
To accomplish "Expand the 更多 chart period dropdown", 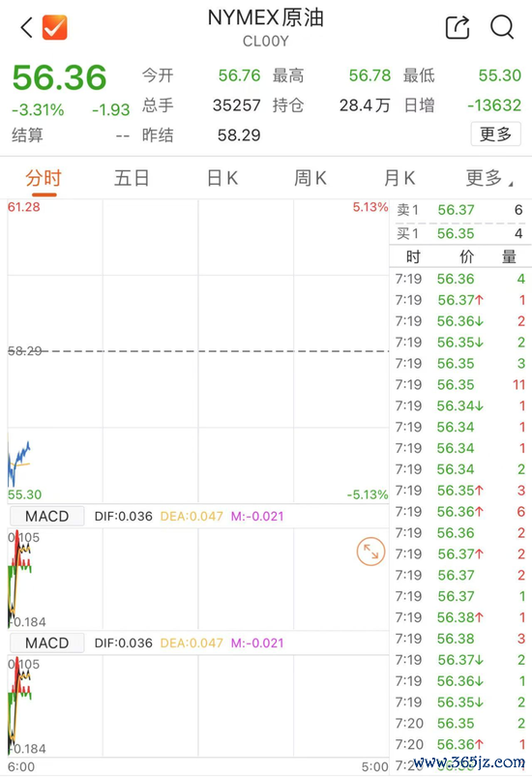I will click(x=488, y=178).
